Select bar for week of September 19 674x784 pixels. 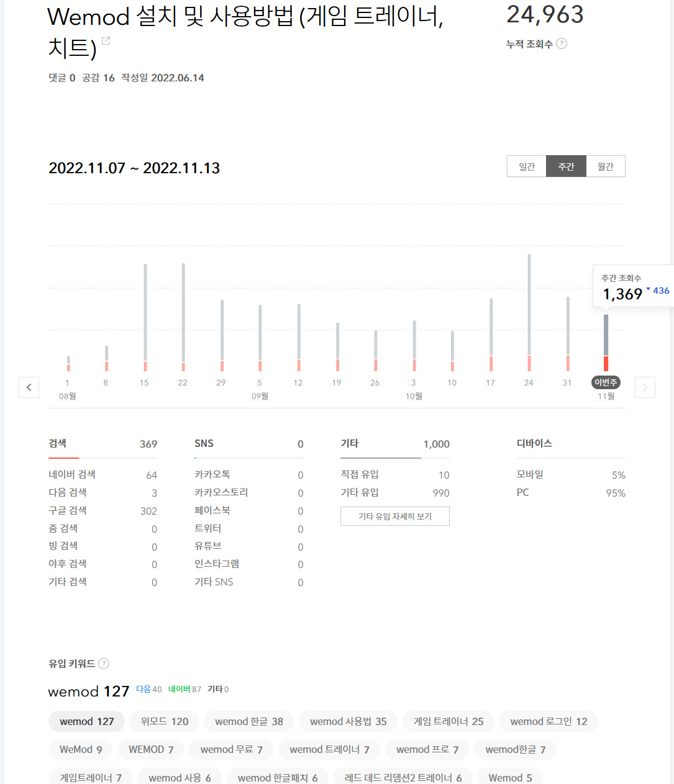click(337, 347)
